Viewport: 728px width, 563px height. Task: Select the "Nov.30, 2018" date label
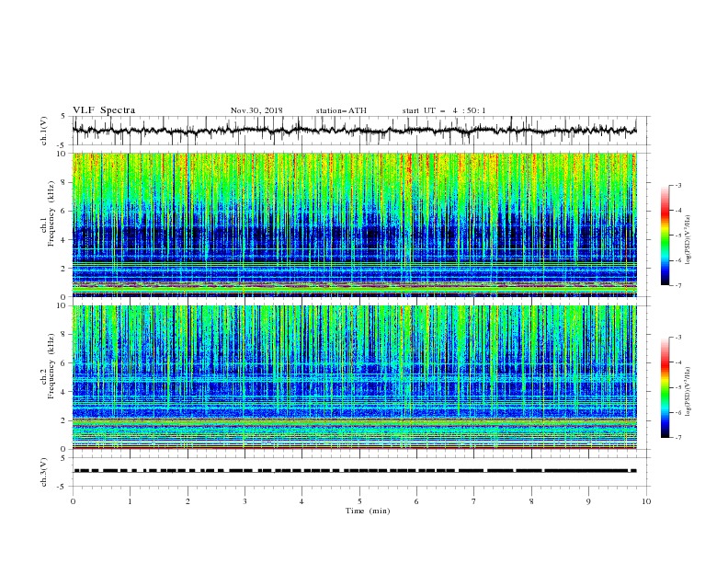point(256,110)
